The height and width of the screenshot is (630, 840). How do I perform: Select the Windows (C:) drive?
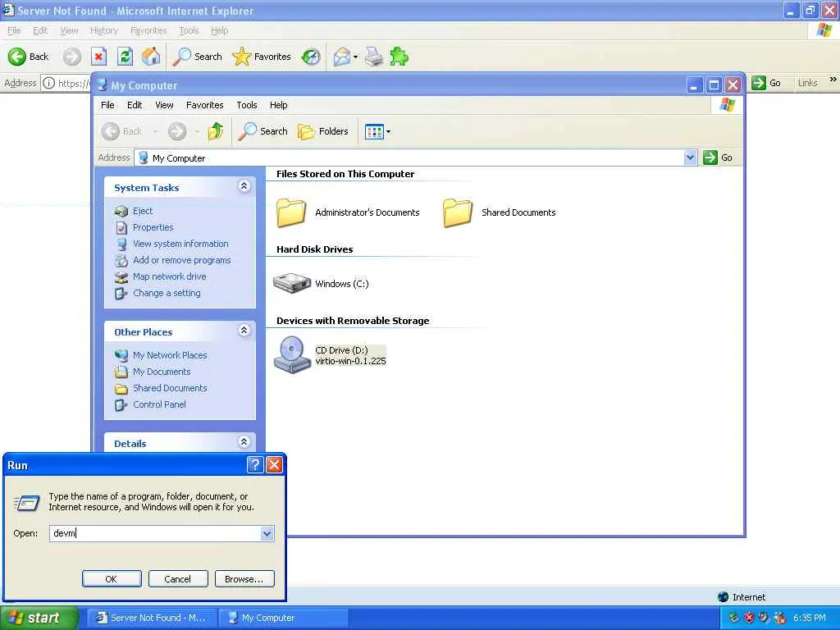point(321,283)
